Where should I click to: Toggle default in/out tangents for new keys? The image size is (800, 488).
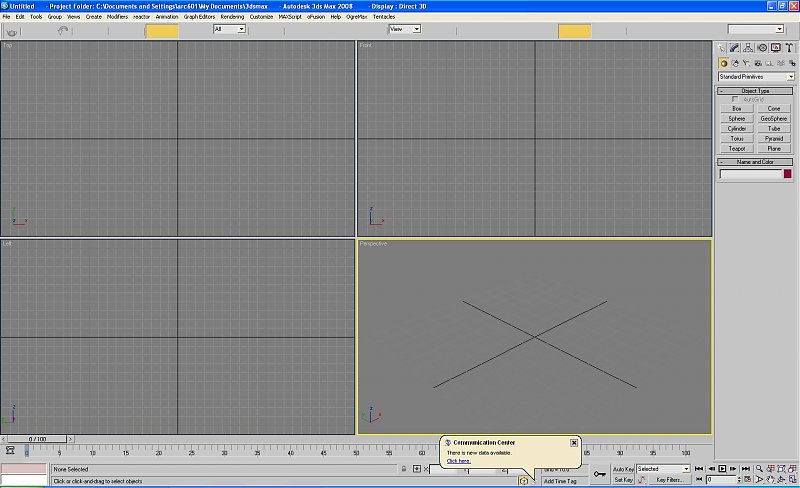tap(642, 480)
